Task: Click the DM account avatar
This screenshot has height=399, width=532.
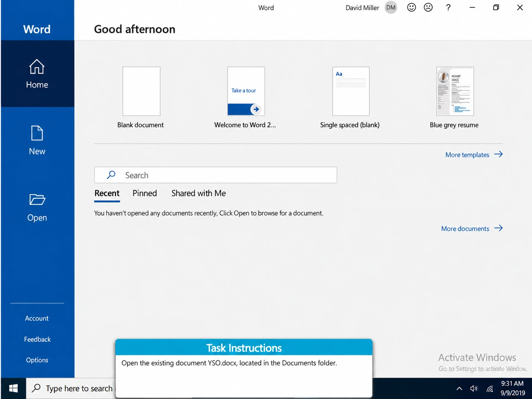Action: click(x=391, y=7)
